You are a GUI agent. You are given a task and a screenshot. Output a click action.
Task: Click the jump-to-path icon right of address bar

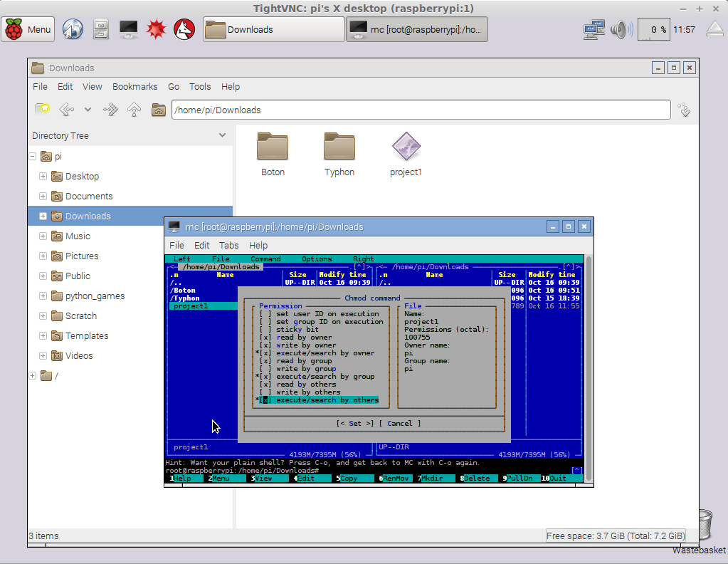pos(685,110)
